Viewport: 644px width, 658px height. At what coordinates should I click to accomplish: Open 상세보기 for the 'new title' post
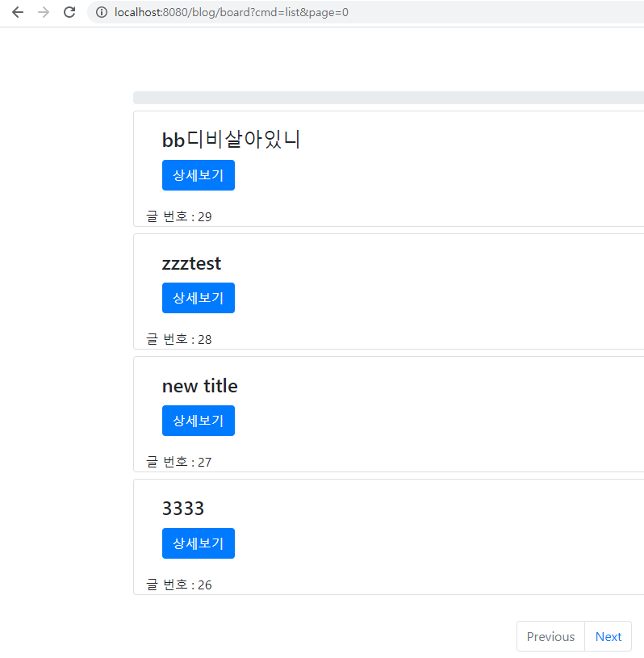199,421
